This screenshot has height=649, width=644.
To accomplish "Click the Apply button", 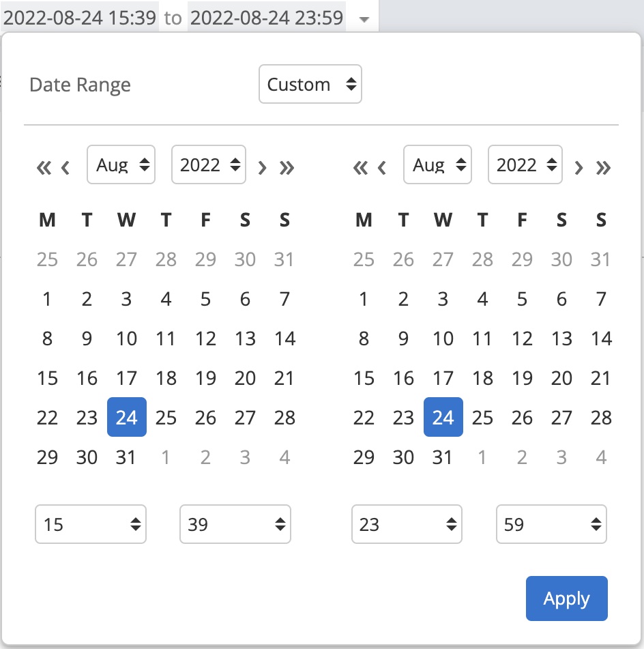I will pos(566,598).
